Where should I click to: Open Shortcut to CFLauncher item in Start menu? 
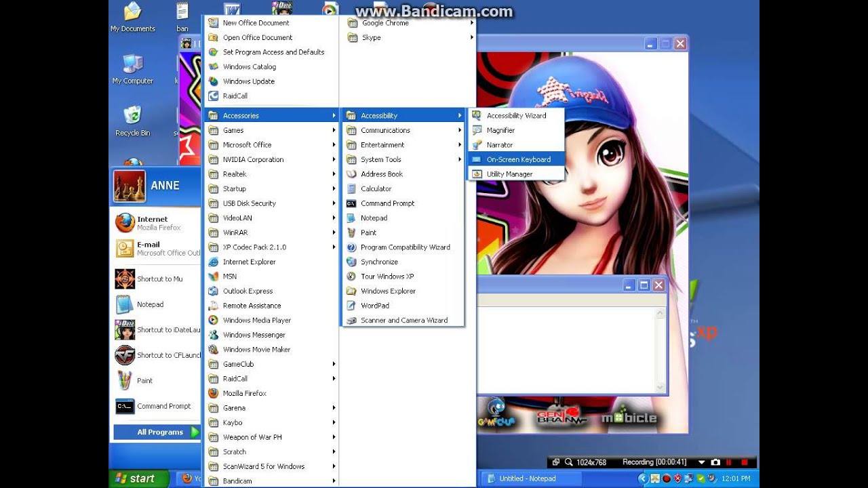coord(157,355)
